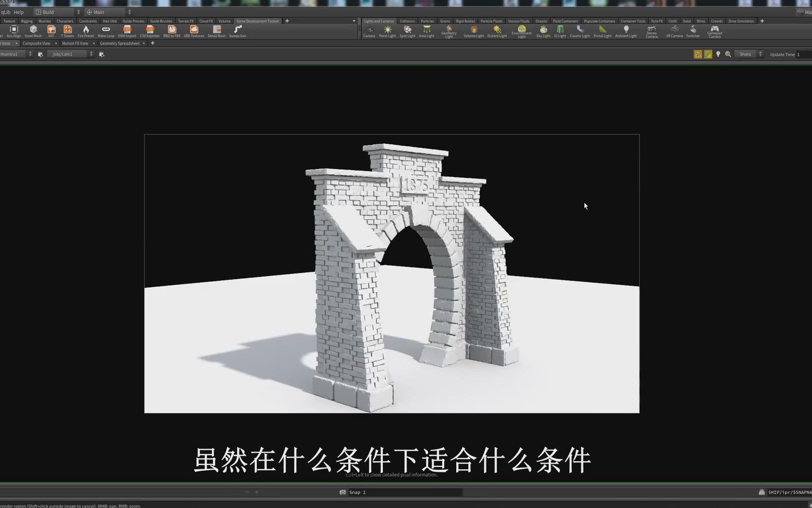The height and width of the screenshot is (508, 812).
Task: Create a Point Light
Action: [387, 32]
